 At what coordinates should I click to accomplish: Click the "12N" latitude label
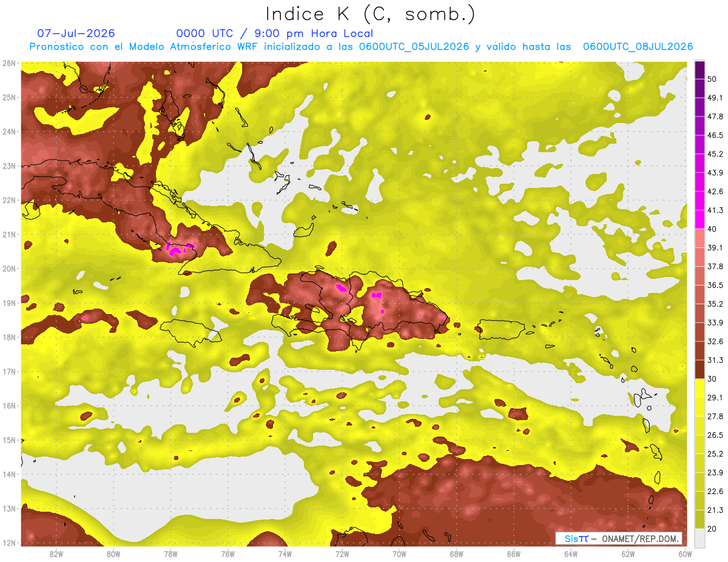tap(9, 543)
